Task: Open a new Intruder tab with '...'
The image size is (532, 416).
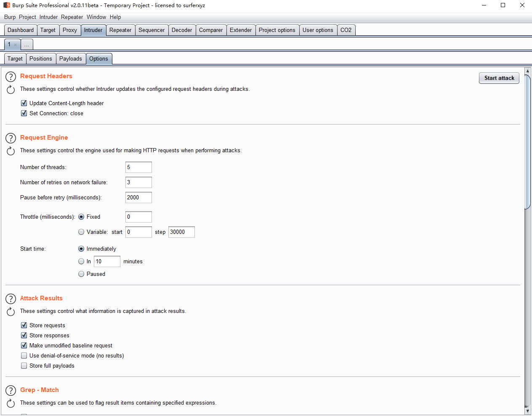Action: click(x=27, y=45)
